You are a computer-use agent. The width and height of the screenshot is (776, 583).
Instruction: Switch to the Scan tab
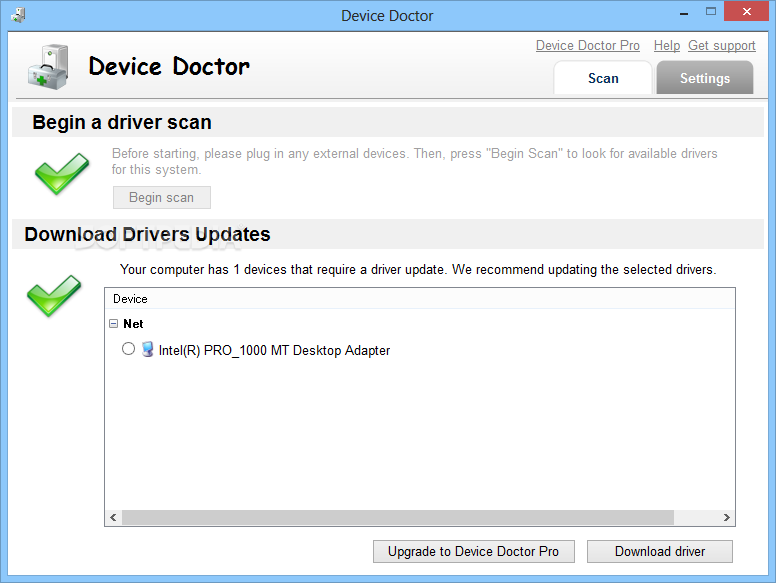[603, 78]
